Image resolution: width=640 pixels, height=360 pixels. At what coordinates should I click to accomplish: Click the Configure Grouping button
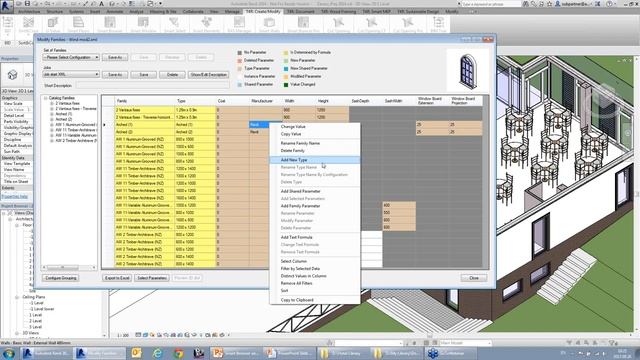pyautogui.click(x=61, y=278)
